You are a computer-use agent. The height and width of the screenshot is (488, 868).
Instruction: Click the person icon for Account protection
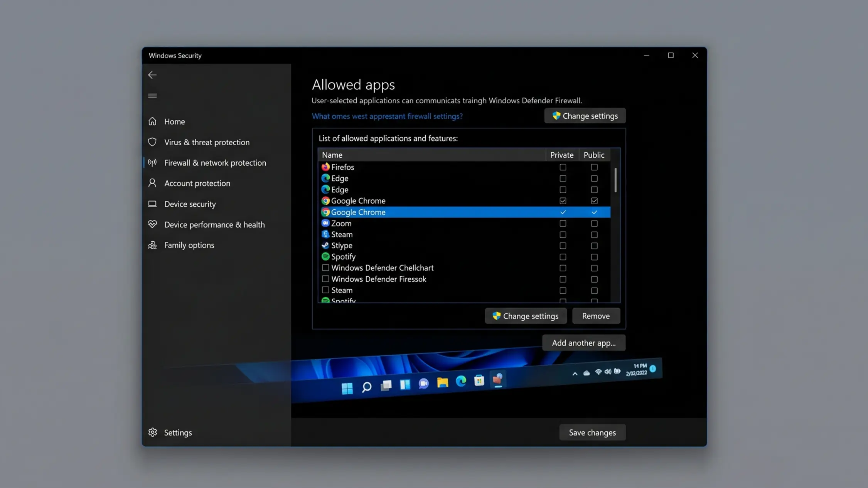coord(152,183)
